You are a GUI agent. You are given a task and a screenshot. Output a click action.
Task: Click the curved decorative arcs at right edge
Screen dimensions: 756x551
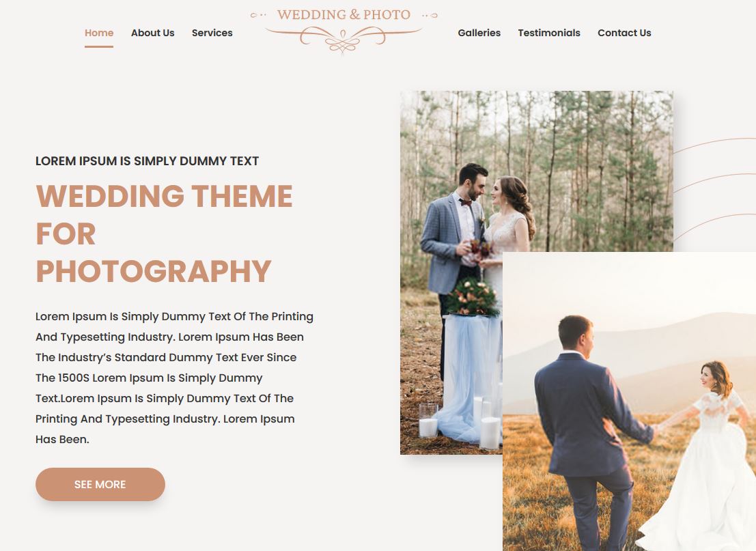[x=714, y=189]
